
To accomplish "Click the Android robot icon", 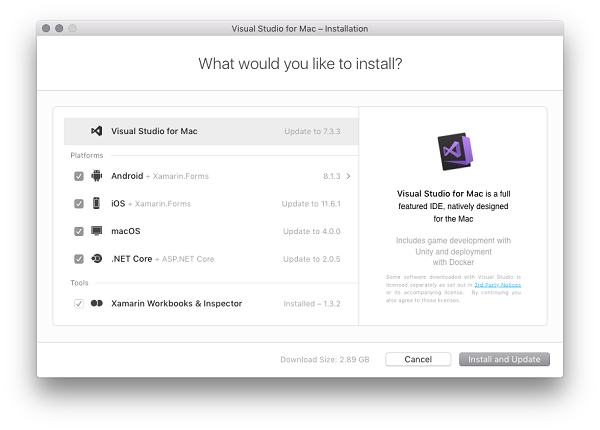I will [x=96, y=176].
